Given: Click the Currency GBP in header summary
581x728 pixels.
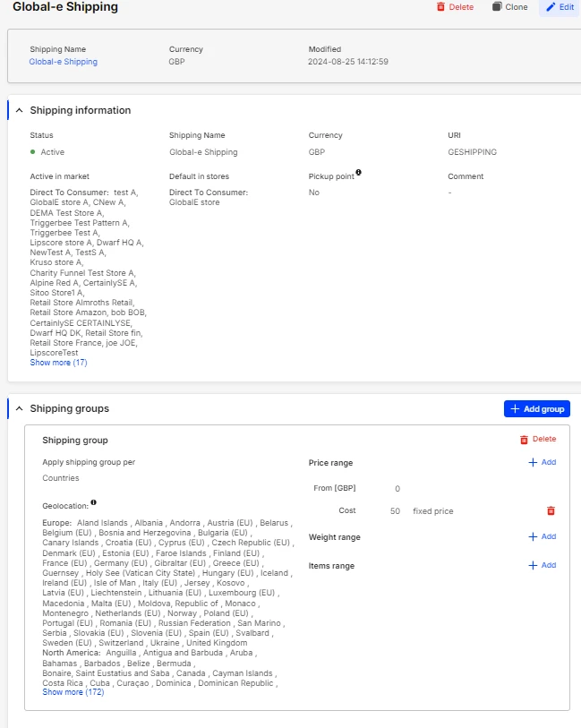Looking at the screenshot, I should [x=176, y=62].
